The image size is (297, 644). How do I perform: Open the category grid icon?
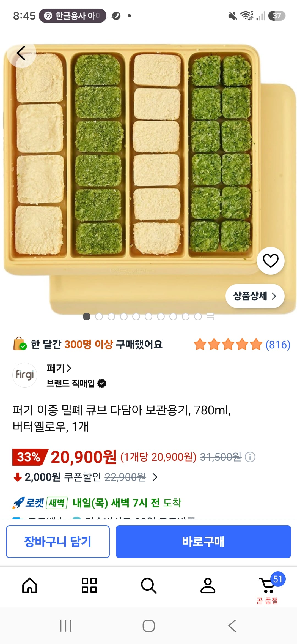(x=89, y=585)
